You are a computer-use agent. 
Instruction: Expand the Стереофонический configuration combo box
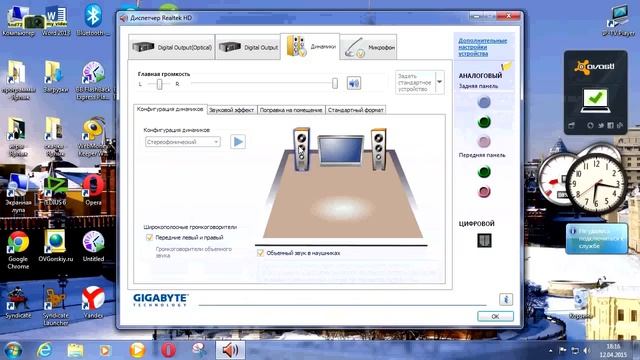[x=183, y=142]
